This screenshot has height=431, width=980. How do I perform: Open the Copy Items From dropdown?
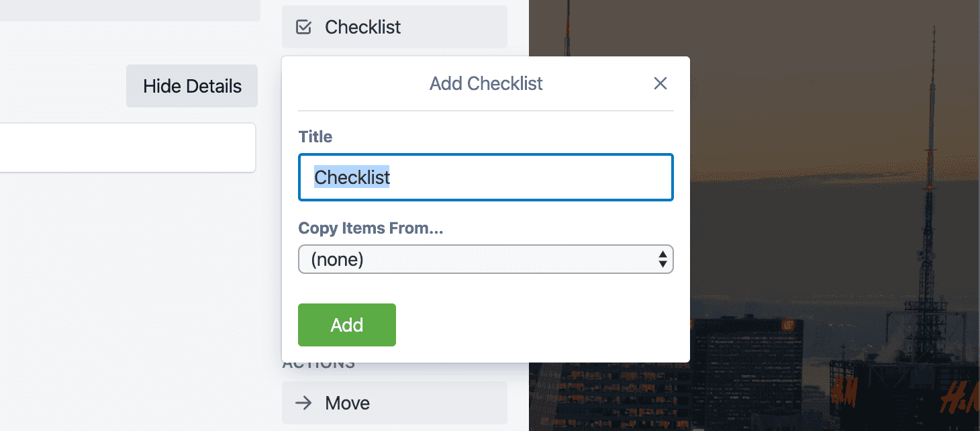(x=485, y=259)
